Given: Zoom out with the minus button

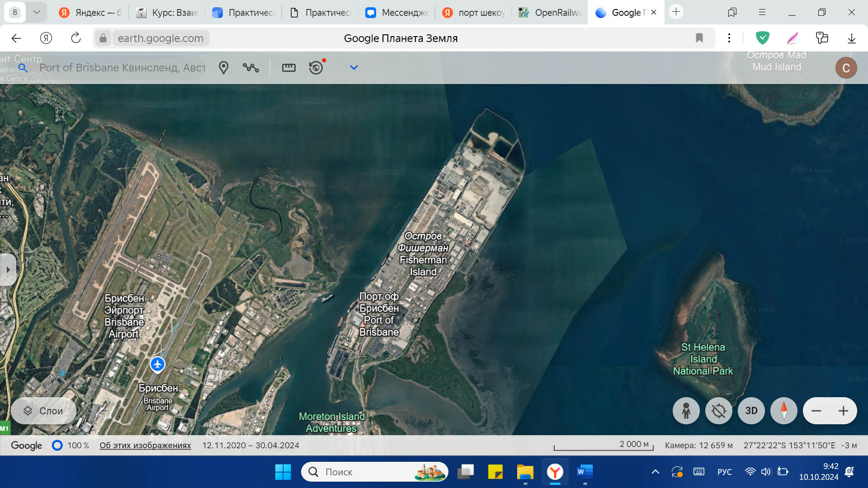Looking at the screenshot, I should pos(816,411).
